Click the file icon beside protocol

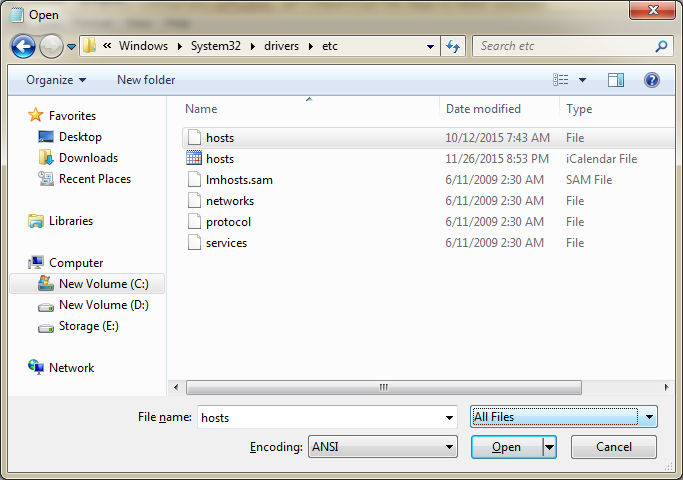pyautogui.click(x=194, y=221)
